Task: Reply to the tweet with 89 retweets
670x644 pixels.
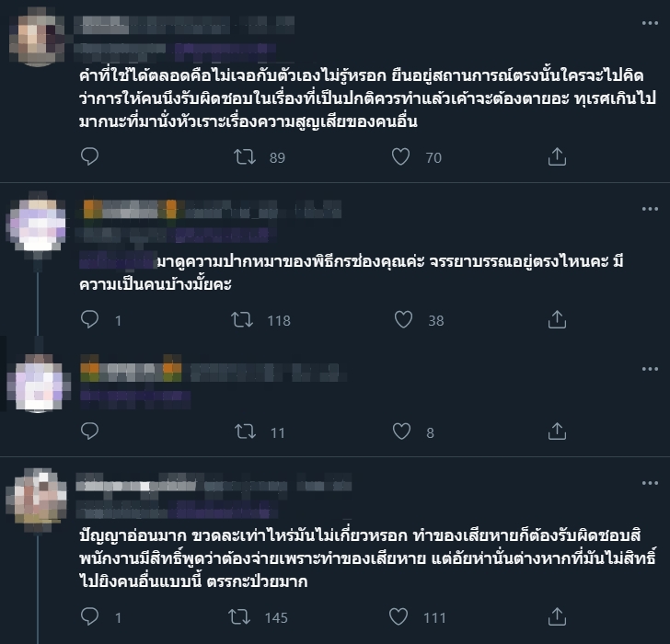Action: pyautogui.click(x=90, y=156)
